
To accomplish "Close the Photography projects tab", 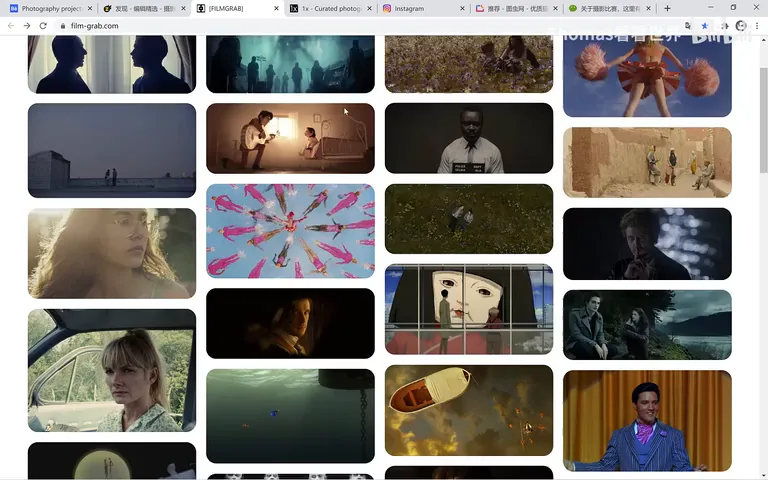I will (90, 8).
